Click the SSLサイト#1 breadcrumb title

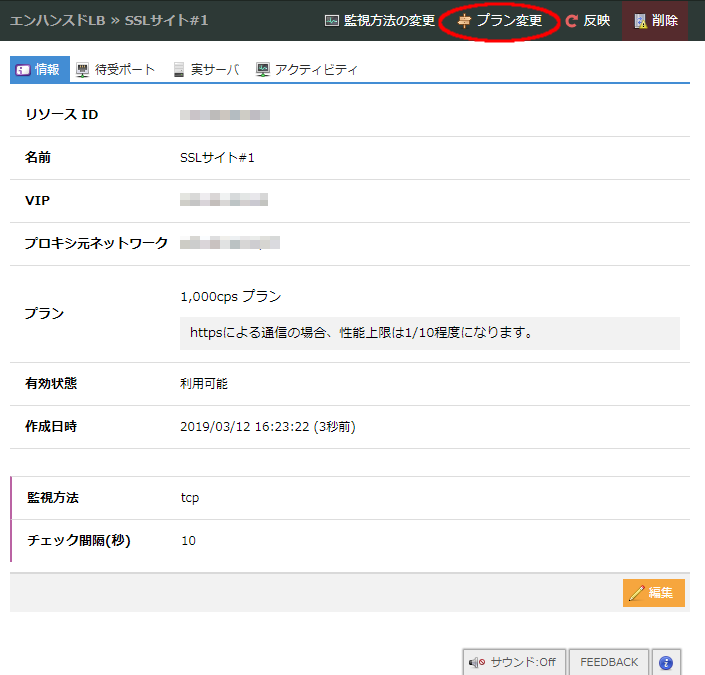click(166, 21)
